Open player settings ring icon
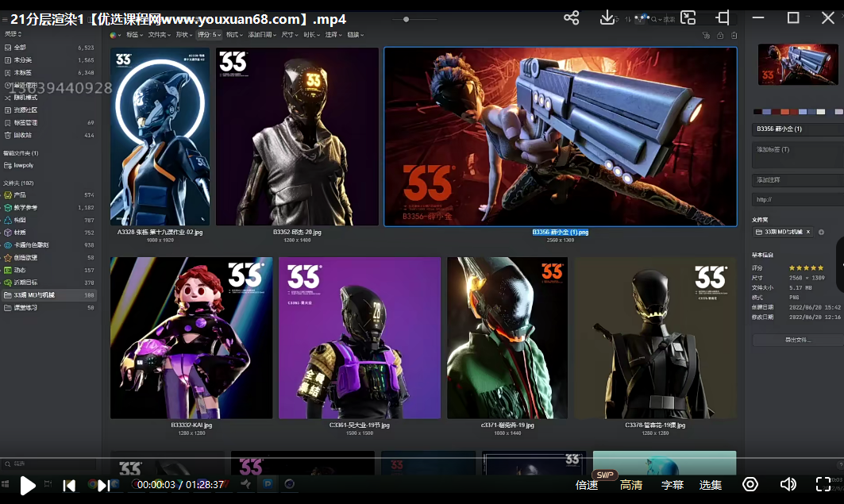This screenshot has width=844, height=504. 750,485
